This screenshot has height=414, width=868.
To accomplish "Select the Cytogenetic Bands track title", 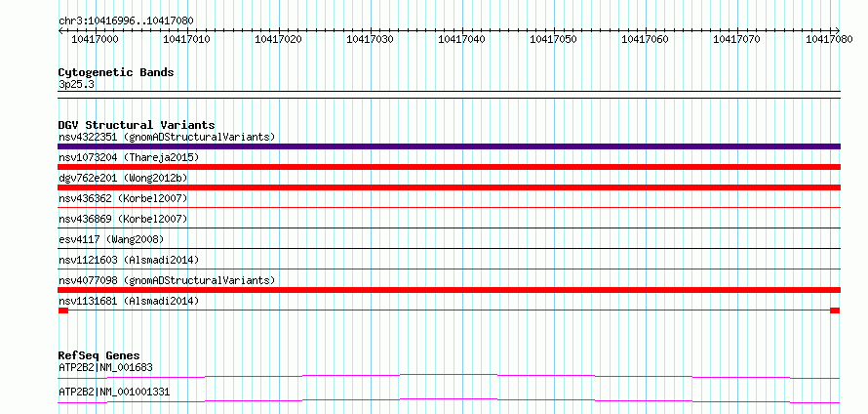I will pyautogui.click(x=116, y=72).
